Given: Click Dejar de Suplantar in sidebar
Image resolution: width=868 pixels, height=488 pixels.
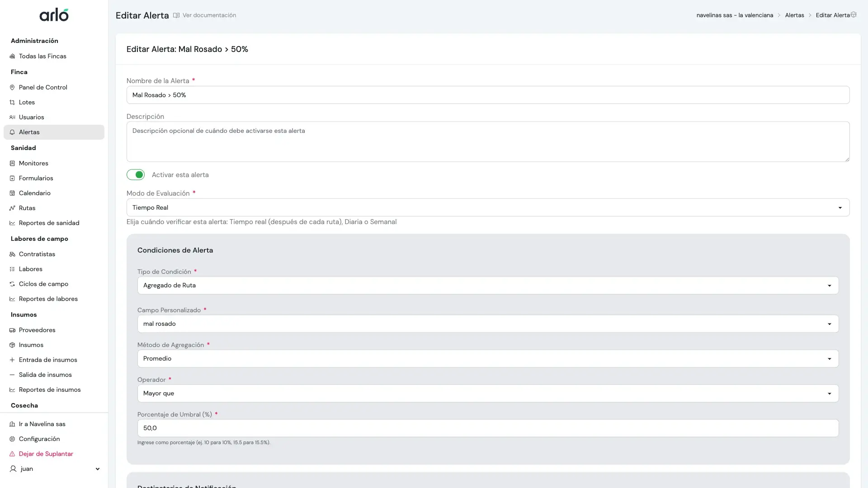Looking at the screenshot, I should point(46,454).
